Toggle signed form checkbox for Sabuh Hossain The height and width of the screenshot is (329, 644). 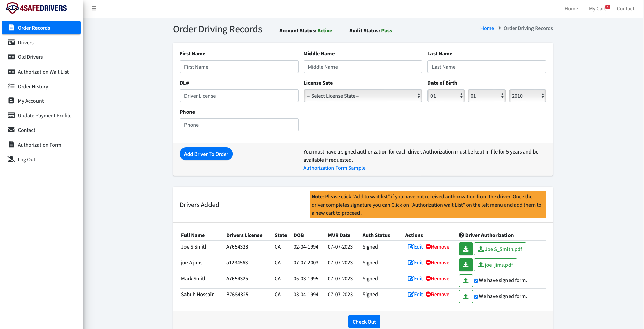476,297
